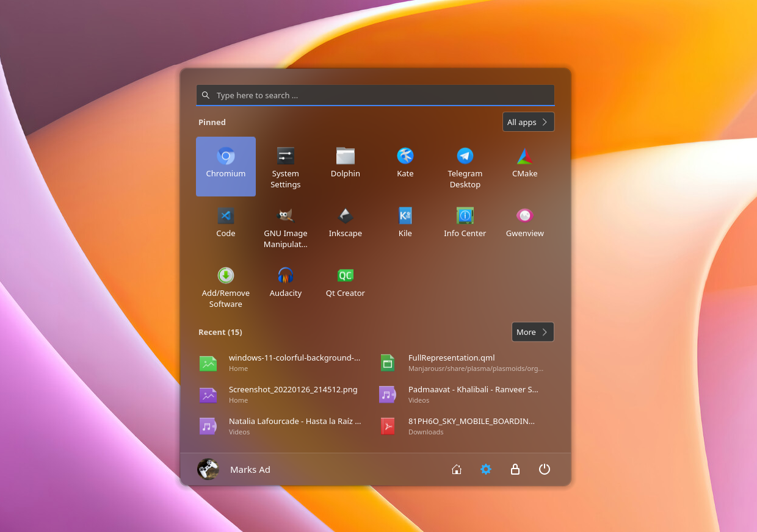Open Padmaavat - Khalibali recent video
Viewport: 757px width, 532px height.
[465, 395]
